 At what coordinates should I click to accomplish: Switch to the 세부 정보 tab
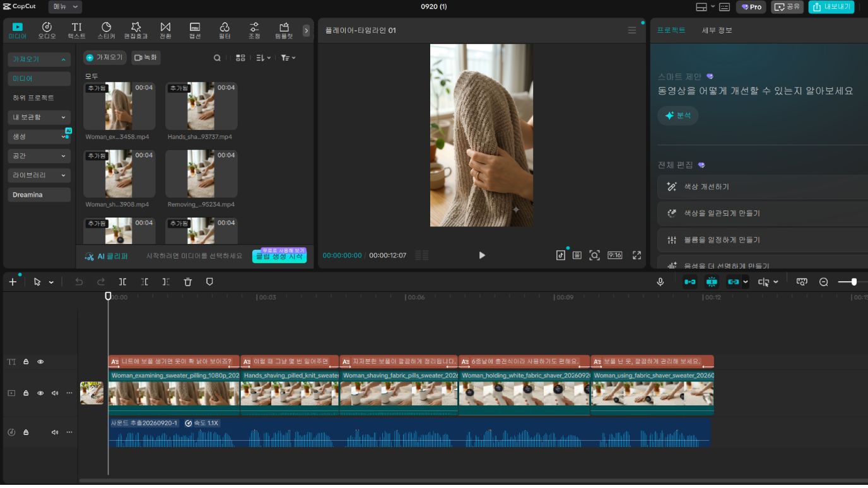pyautogui.click(x=717, y=30)
